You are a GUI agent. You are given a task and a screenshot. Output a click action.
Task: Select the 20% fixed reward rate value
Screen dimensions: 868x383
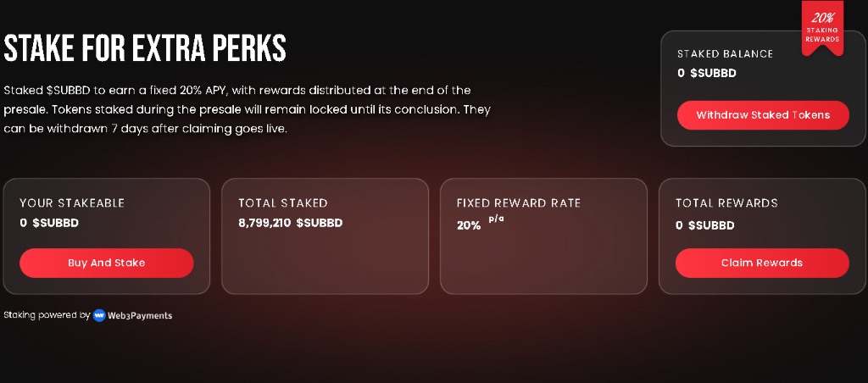point(469,225)
